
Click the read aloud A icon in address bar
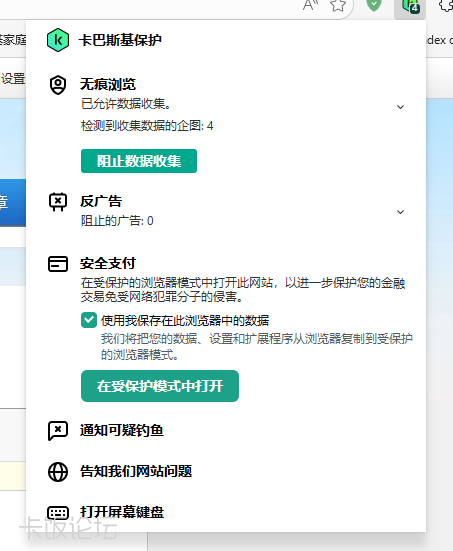point(310,5)
